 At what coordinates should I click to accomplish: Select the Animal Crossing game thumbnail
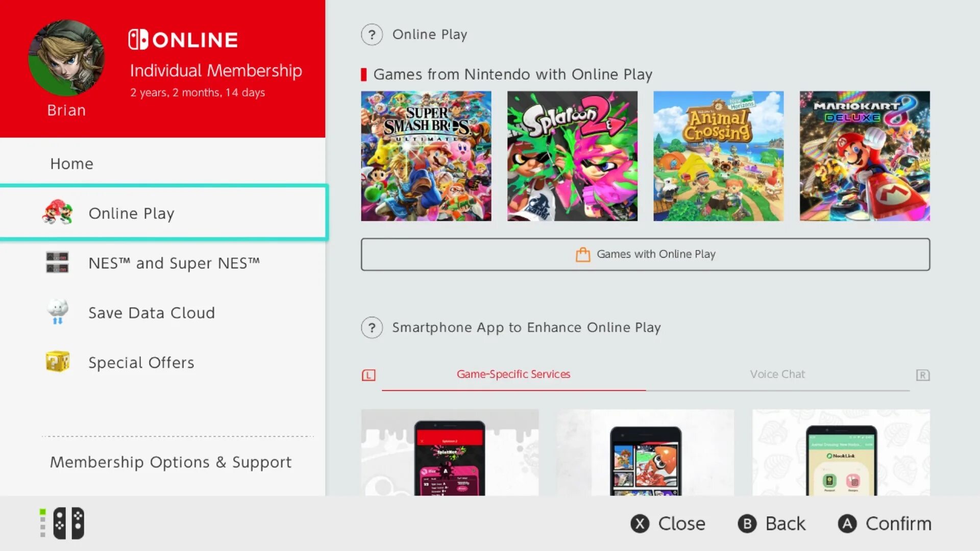(x=718, y=156)
